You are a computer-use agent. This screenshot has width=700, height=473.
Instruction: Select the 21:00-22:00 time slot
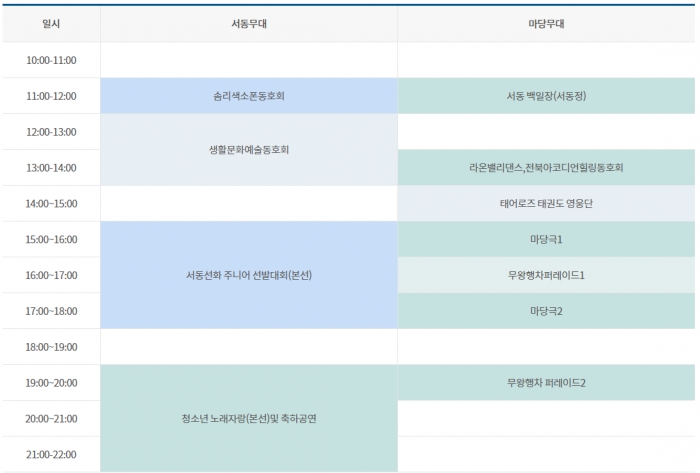51,455
